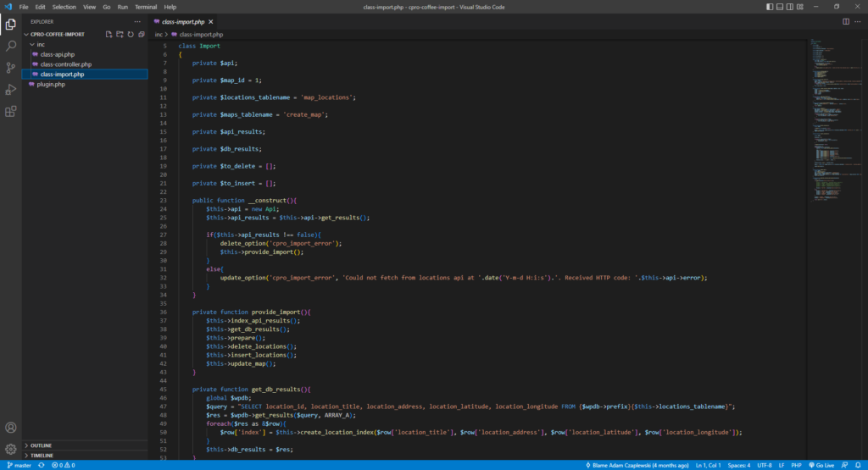Screen dimensions: 868x470
Task: Toggle primary side bar layout icon
Action: [x=770, y=7]
